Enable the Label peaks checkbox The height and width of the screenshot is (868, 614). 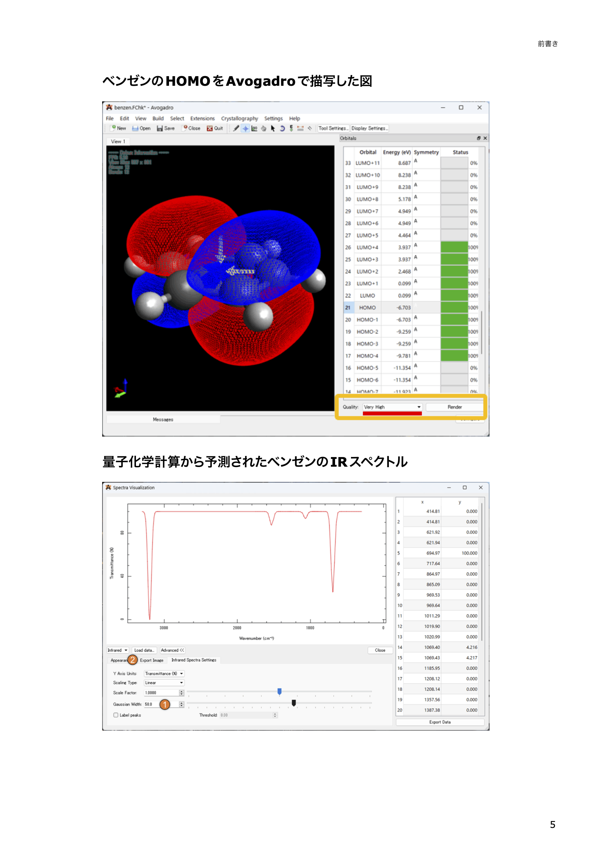[x=116, y=715]
